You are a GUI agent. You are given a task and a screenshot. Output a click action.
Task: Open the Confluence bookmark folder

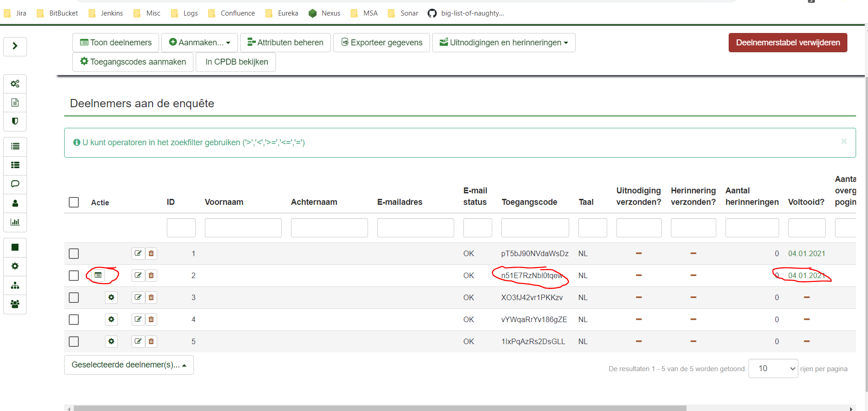click(232, 13)
